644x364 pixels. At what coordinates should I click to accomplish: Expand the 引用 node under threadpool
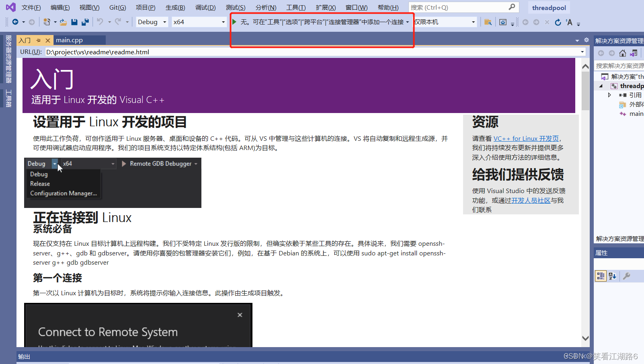coord(609,95)
